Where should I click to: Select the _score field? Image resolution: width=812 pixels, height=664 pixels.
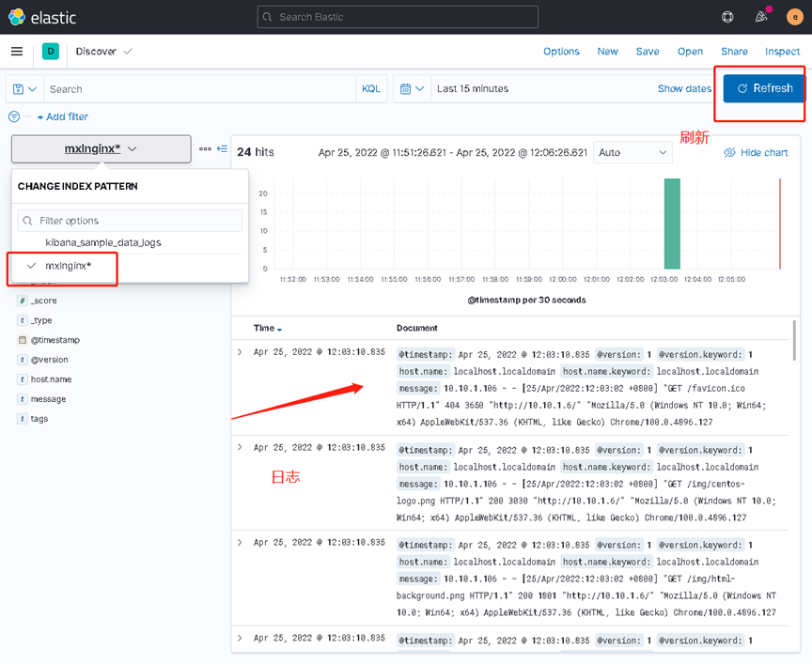(44, 301)
